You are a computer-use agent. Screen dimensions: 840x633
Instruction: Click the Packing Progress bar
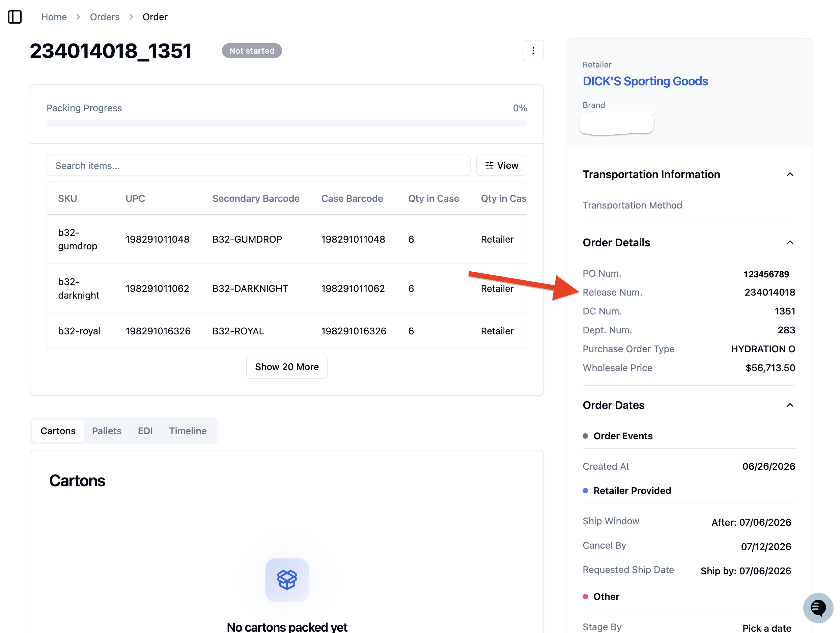tap(287, 123)
